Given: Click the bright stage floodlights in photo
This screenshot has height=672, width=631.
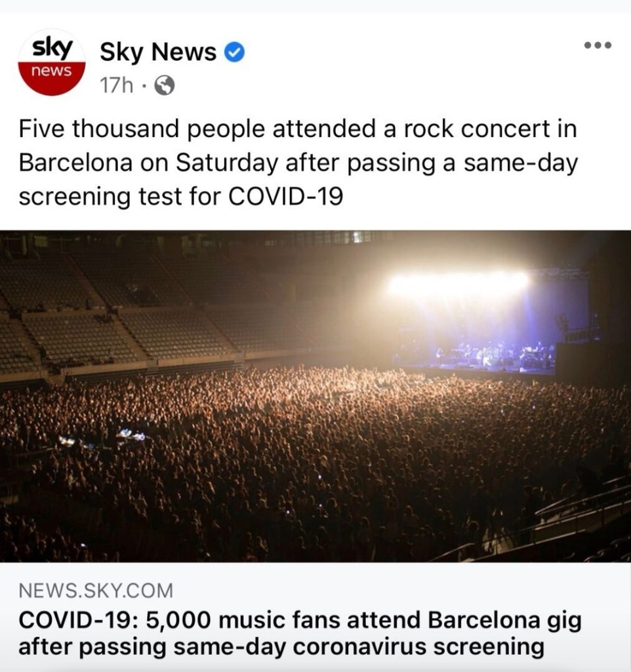Looking at the screenshot, I should tap(457, 285).
